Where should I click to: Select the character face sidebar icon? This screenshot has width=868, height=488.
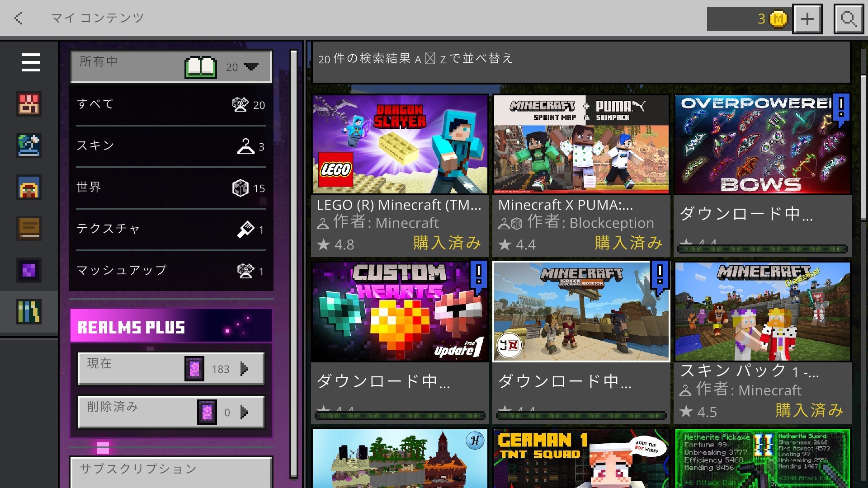(29, 187)
